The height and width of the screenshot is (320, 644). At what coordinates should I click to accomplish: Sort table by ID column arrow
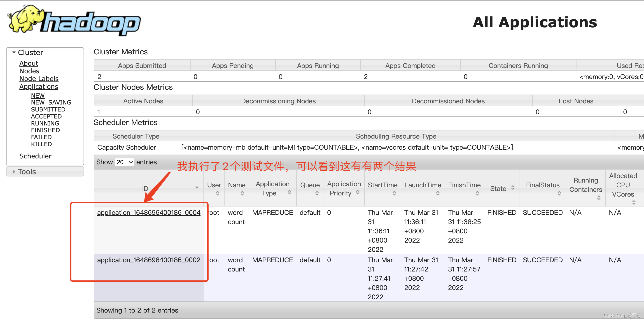[197, 188]
